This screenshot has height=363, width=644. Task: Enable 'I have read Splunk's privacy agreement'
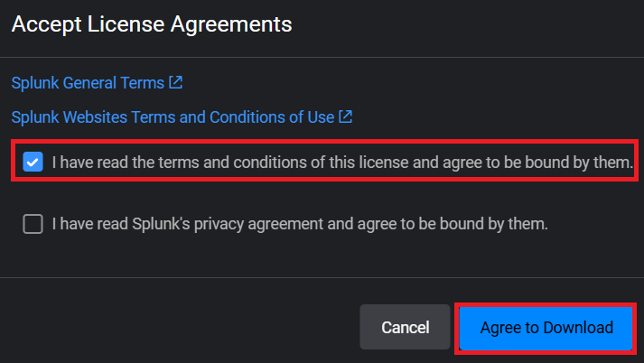coord(33,224)
